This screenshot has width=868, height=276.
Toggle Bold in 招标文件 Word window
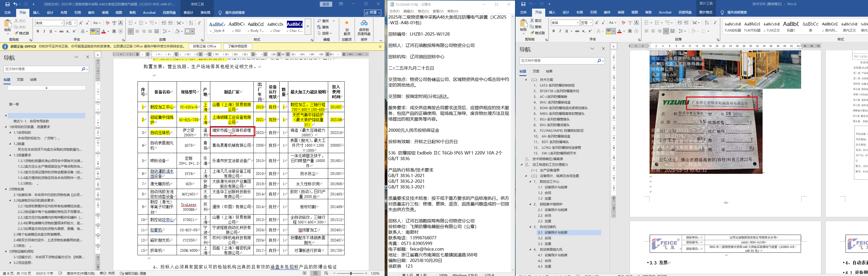[38, 31]
